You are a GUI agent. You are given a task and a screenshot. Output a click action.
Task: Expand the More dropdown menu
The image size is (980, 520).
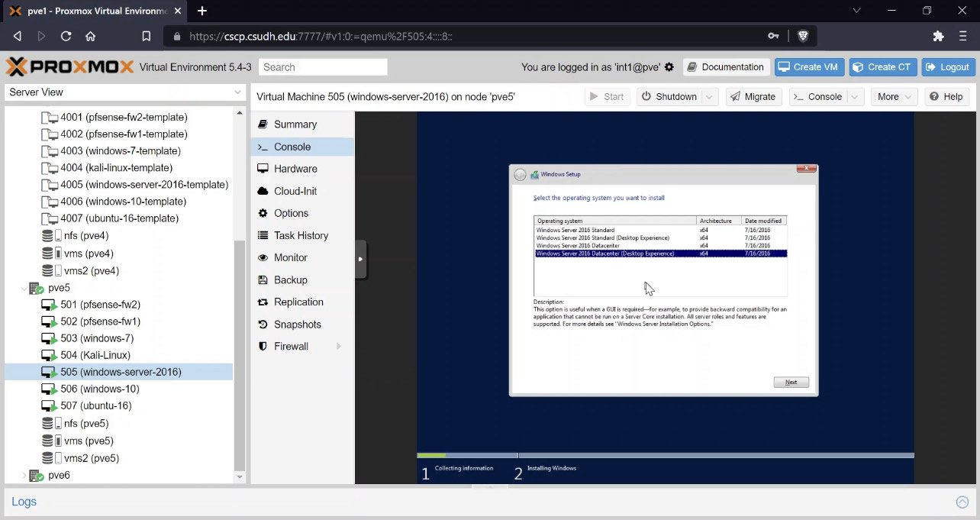895,97
